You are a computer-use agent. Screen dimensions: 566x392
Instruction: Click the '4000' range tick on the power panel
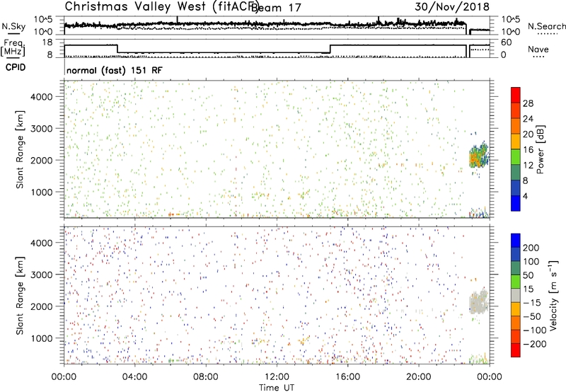coord(42,97)
